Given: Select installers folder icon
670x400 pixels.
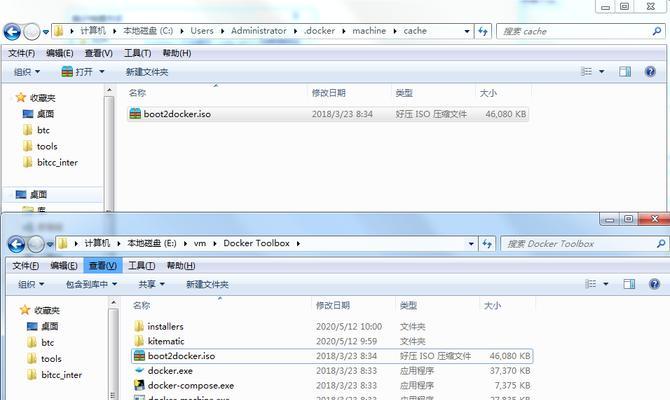Looking at the screenshot, I should 139,326.
